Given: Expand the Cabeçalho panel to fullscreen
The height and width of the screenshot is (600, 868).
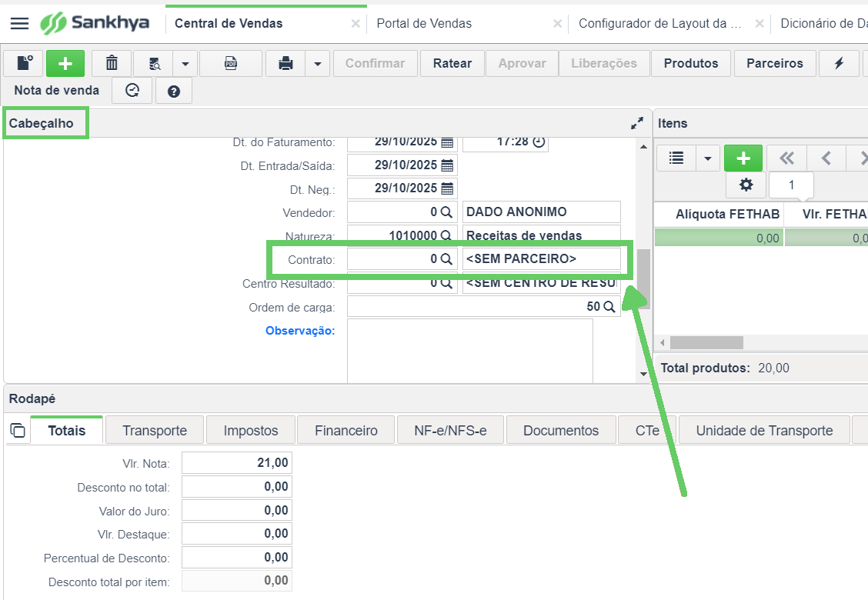Looking at the screenshot, I should pyautogui.click(x=637, y=123).
